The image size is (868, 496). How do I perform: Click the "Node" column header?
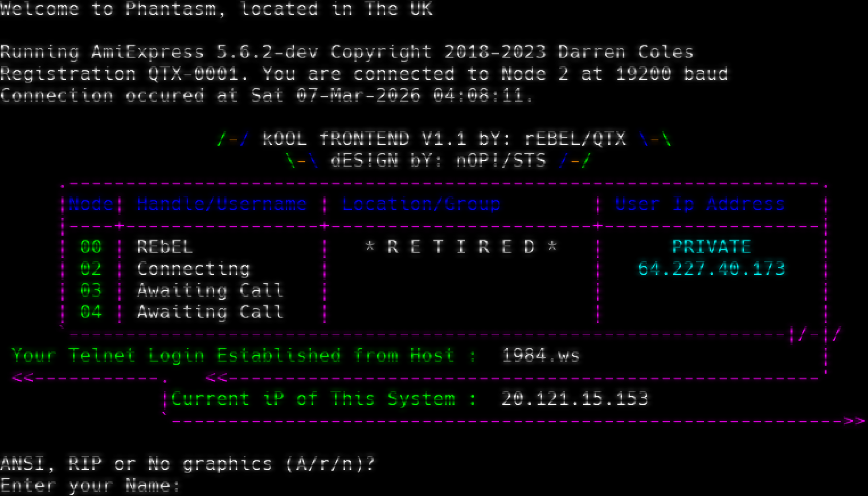click(90, 204)
